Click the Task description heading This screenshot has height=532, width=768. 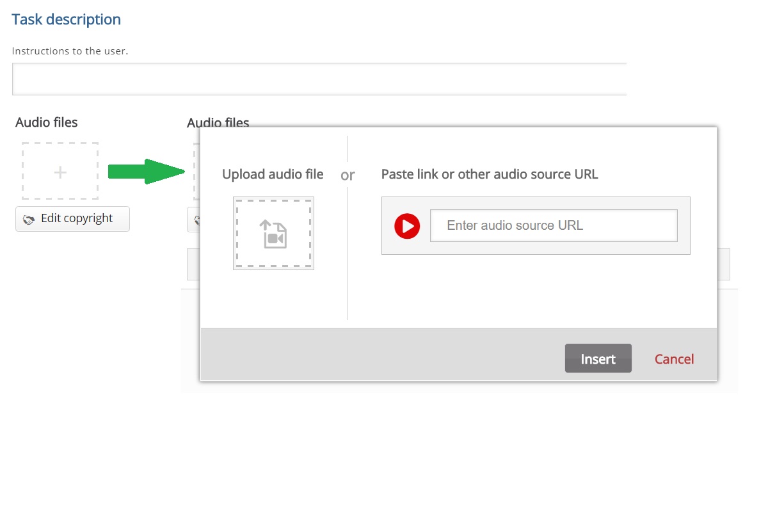tap(66, 19)
